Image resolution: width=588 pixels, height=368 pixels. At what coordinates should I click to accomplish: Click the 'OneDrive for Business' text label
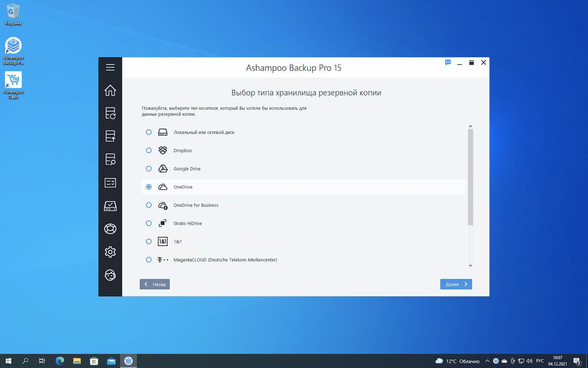tap(196, 205)
